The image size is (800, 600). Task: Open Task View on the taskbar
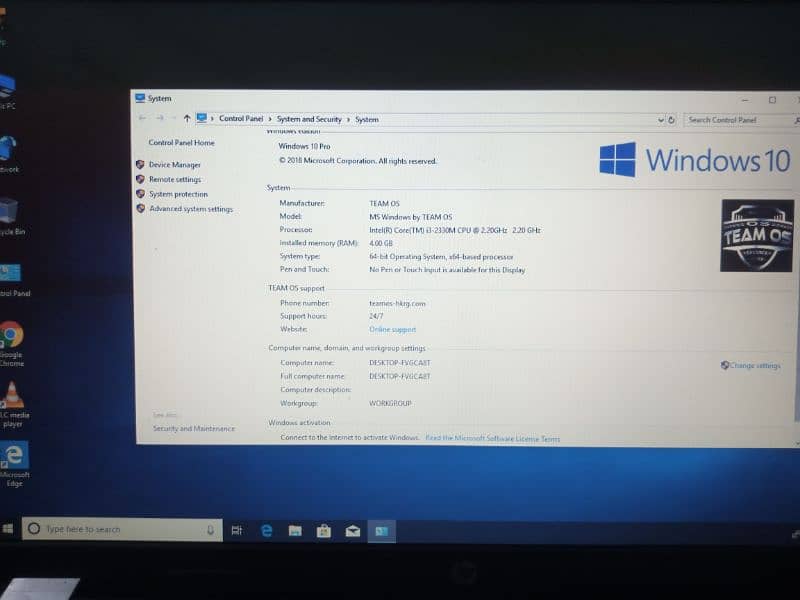[237, 531]
